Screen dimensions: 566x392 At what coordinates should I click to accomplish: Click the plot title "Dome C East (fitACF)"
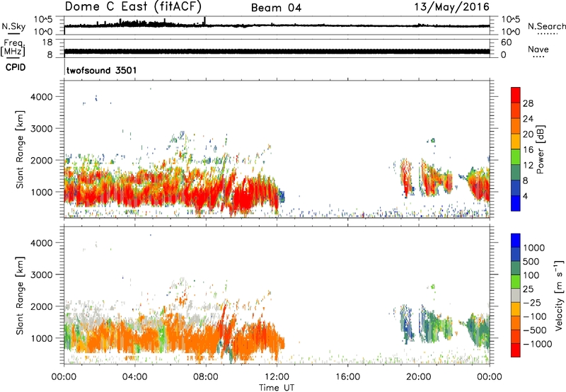pyautogui.click(x=133, y=6)
